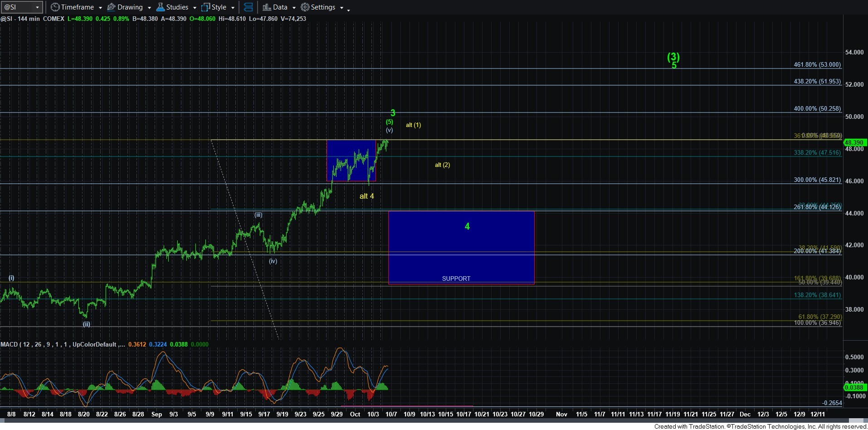868x430 pixels.
Task: Click the 461.80% (53.000) Fibonacci level label
Action: click(x=817, y=65)
